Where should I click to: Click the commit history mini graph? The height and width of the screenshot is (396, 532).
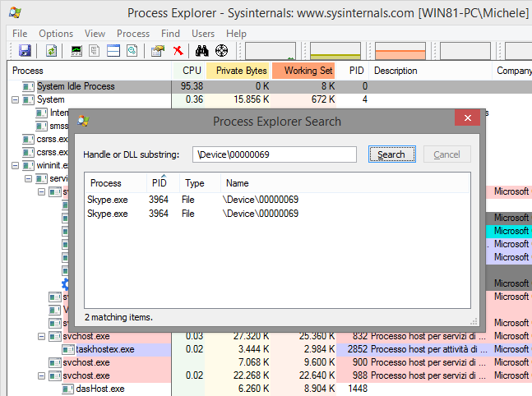[335, 51]
